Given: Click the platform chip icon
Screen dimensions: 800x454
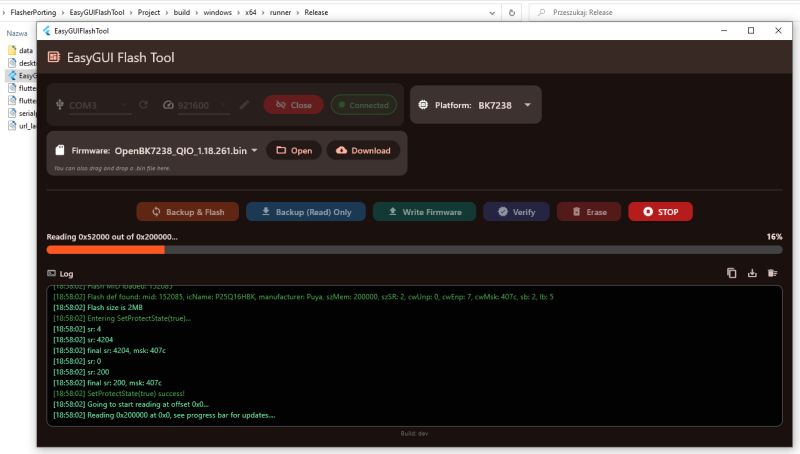Looking at the screenshot, I should [423, 105].
